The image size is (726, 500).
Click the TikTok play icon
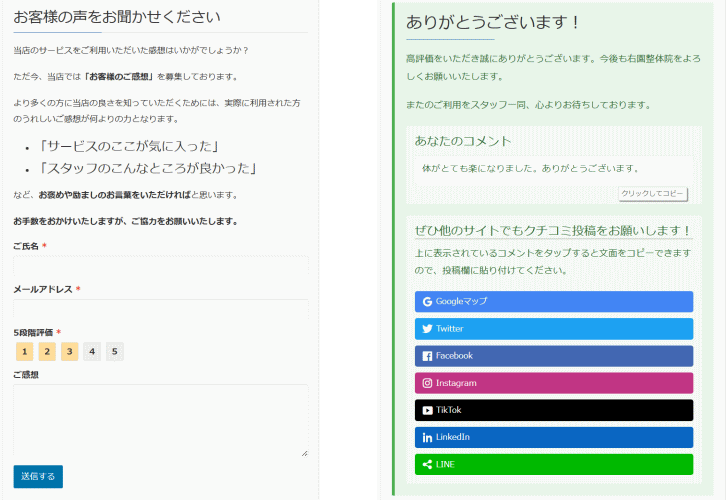[x=427, y=410]
